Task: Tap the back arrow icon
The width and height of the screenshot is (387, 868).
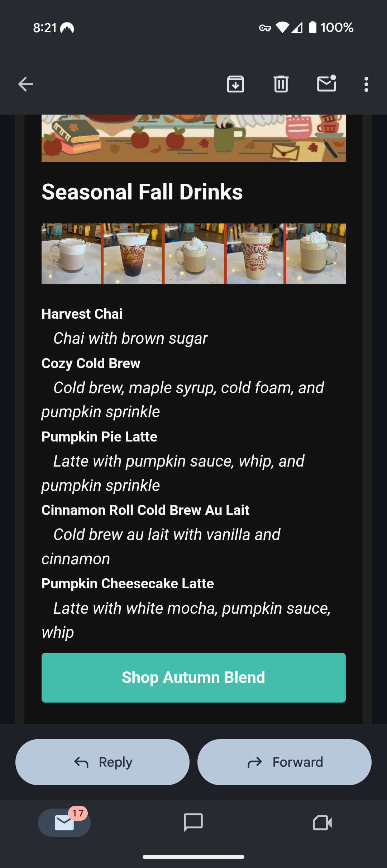Action: pos(25,85)
